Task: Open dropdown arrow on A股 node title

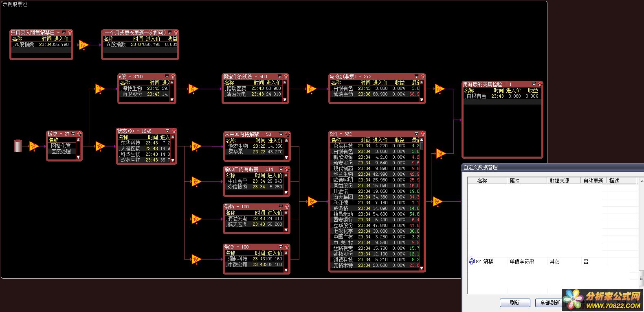Action: coord(167,76)
